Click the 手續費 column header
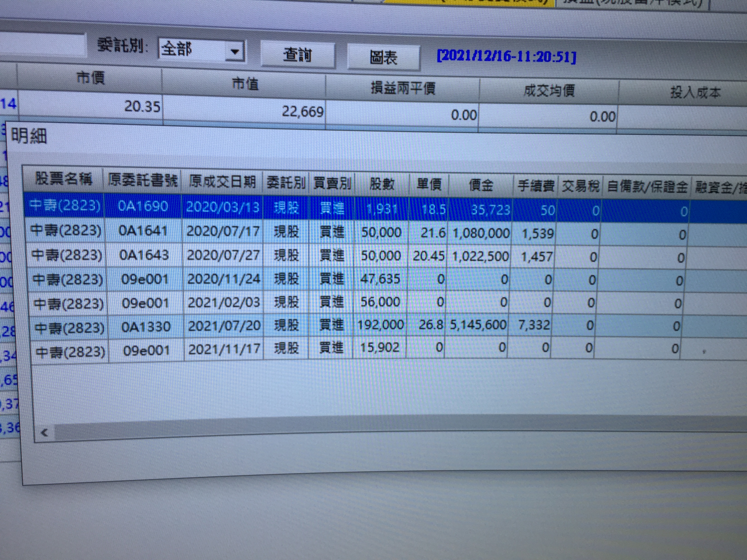 536,186
